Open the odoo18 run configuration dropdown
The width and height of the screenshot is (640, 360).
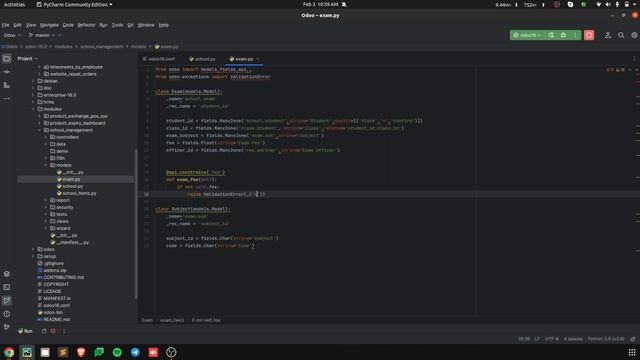[x=527, y=35]
